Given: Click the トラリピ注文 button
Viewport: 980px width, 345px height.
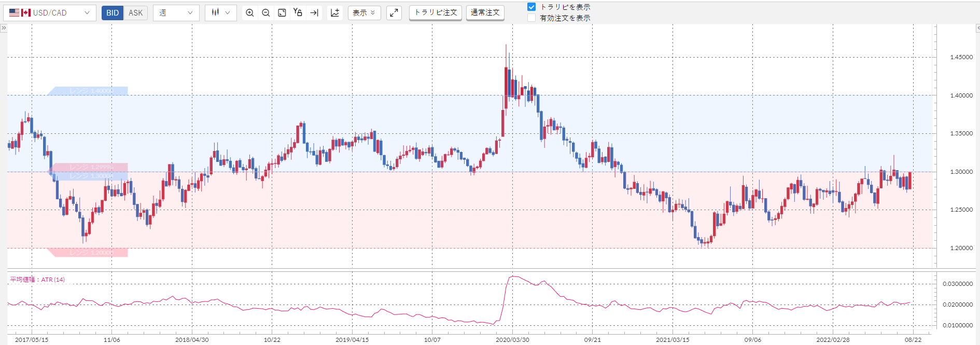Looking at the screenshot, I should 436,12.
